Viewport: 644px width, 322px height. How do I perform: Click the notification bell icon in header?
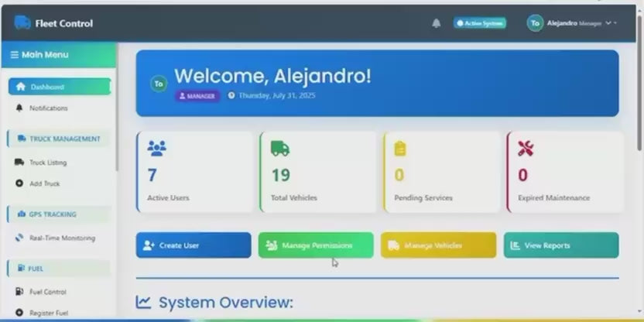[436, 23]
